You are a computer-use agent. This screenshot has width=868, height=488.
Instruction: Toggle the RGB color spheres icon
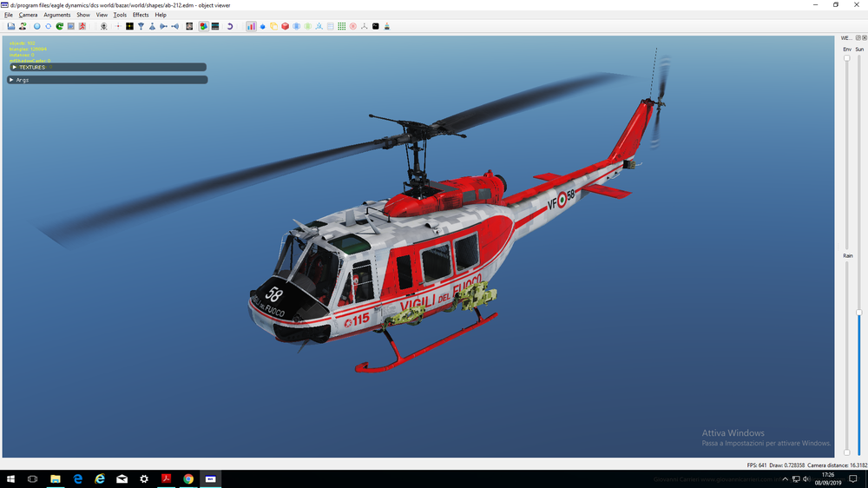click(x=204, y=26)
